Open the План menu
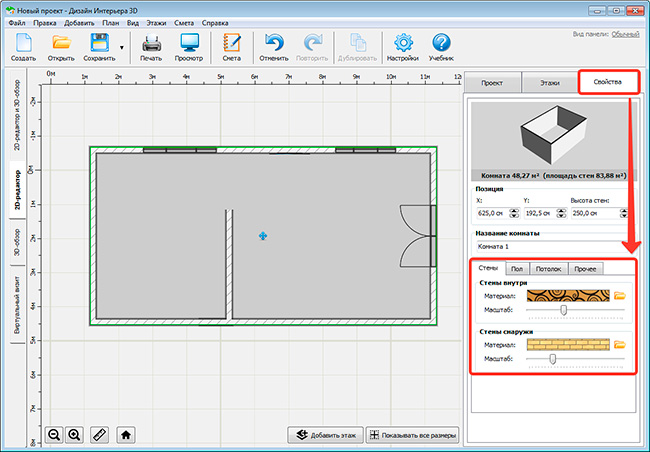650x452 pixels. click(110, 23)
